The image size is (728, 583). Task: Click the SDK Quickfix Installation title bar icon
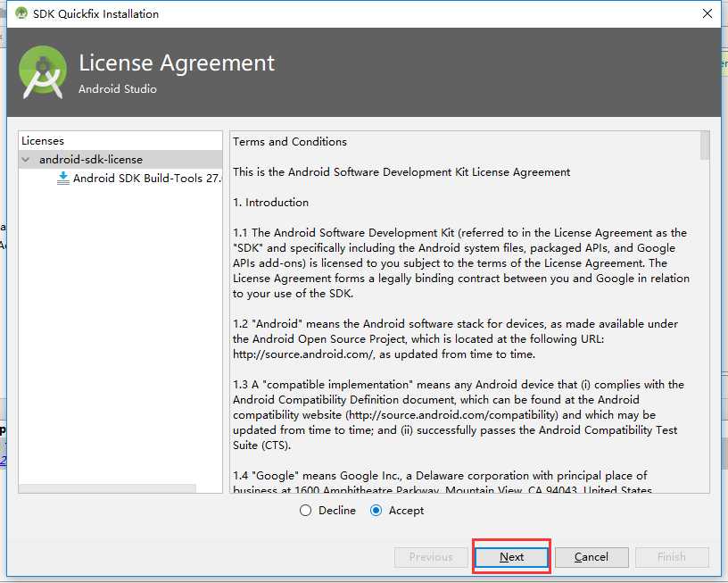tap(21, 13)
